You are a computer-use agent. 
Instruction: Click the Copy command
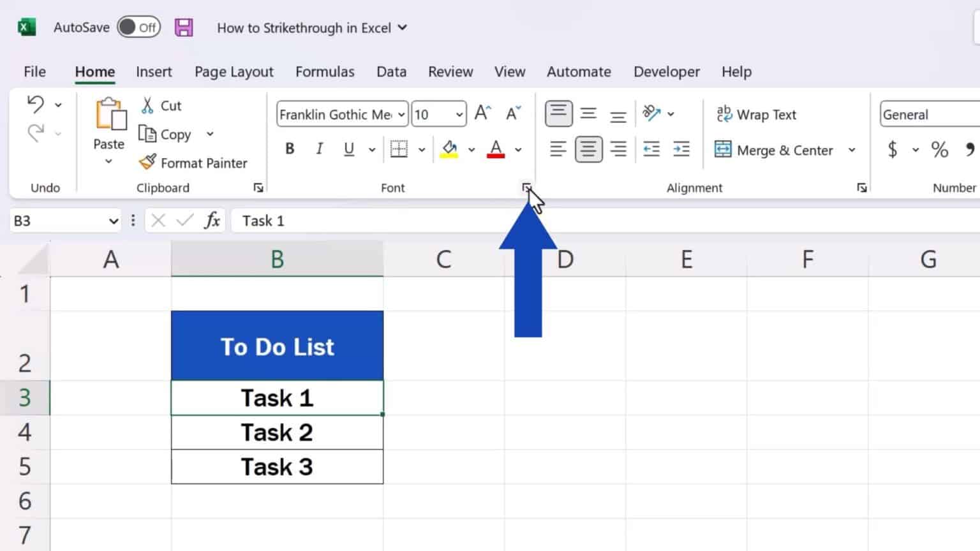(167, 134)
